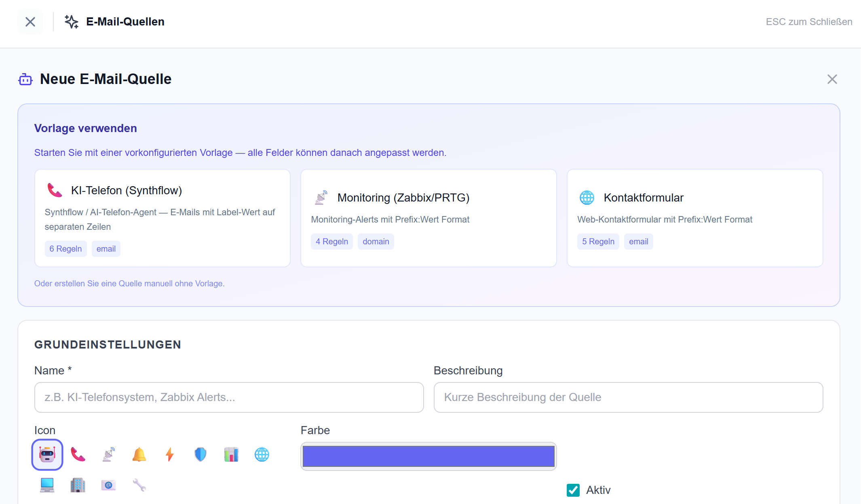
Task: Select the yellow bell icon
Action: tap(139, 455)
